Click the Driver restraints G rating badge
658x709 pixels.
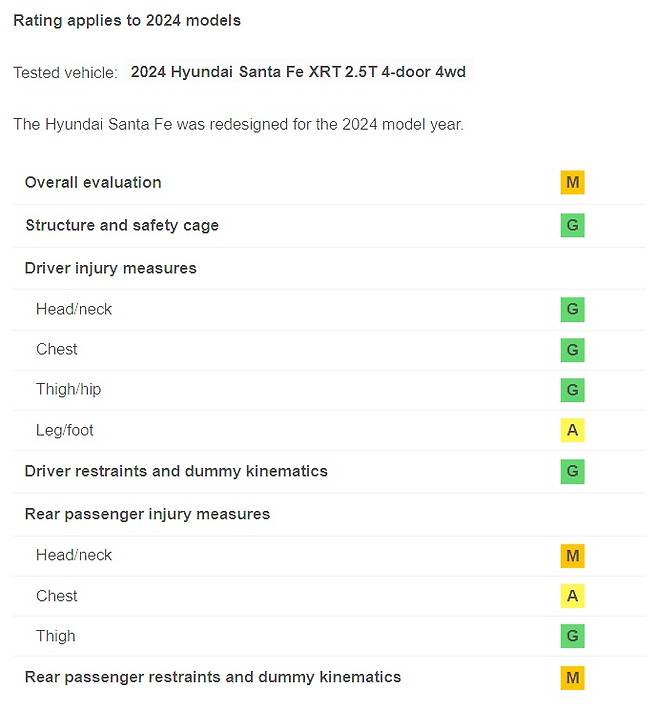point(572,472)
